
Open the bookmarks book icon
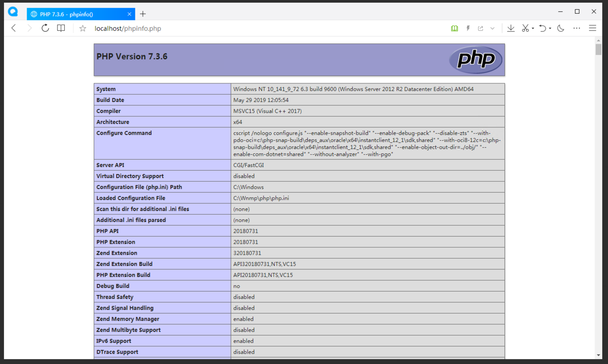point(61,28)
